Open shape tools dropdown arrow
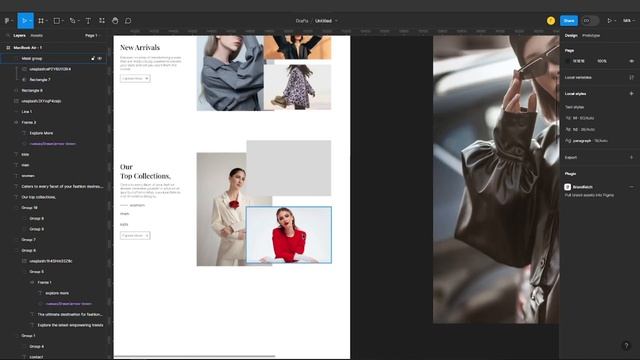This screenshot has height=360, width=640. pos(63,20)
